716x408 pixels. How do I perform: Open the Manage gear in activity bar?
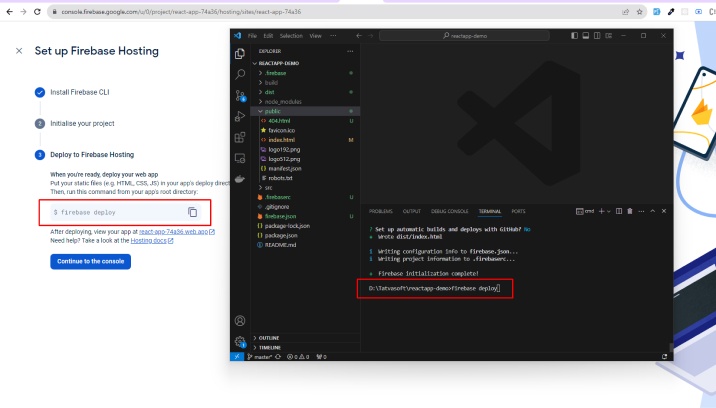[x=239, y=341]
